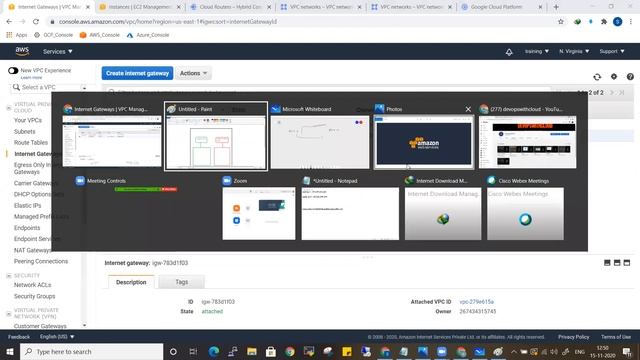This screenshot has width=640, height=360.
Task: Open the AWS notifications bell
Action: click(509, 52)
